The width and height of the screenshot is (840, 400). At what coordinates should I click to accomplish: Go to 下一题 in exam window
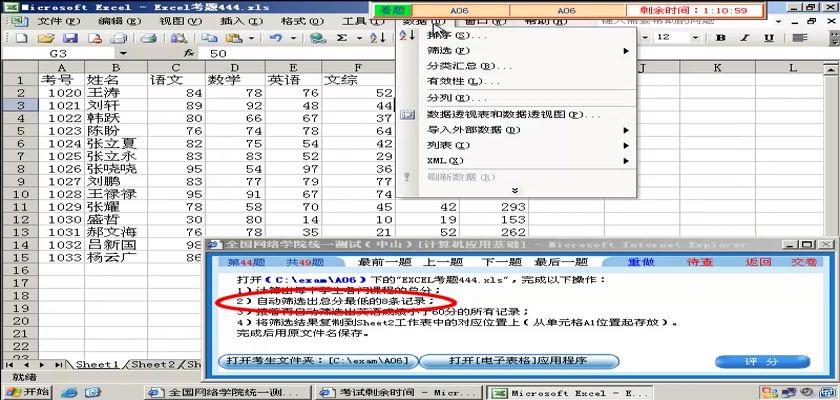coord(501,262)
